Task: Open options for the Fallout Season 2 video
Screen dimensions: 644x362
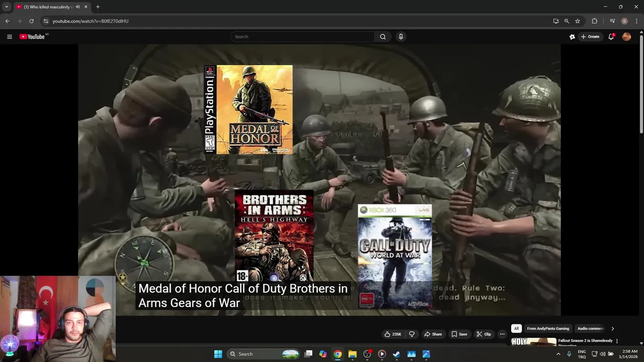Action: coord(617,341)
